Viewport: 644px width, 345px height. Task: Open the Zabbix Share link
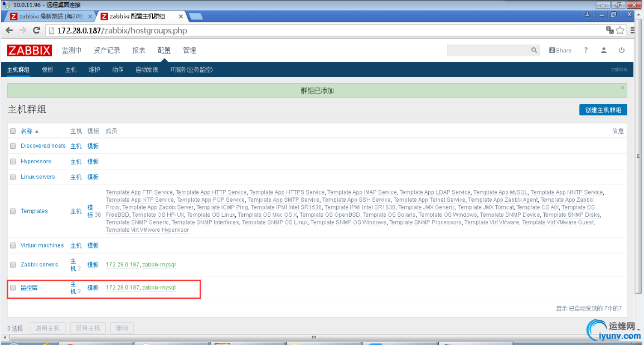[560, 51]
